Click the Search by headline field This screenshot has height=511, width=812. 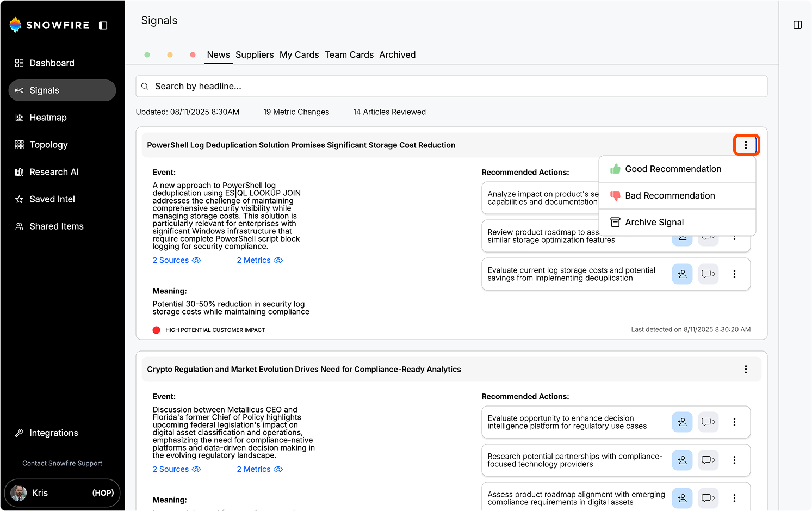tap(451, 87)
